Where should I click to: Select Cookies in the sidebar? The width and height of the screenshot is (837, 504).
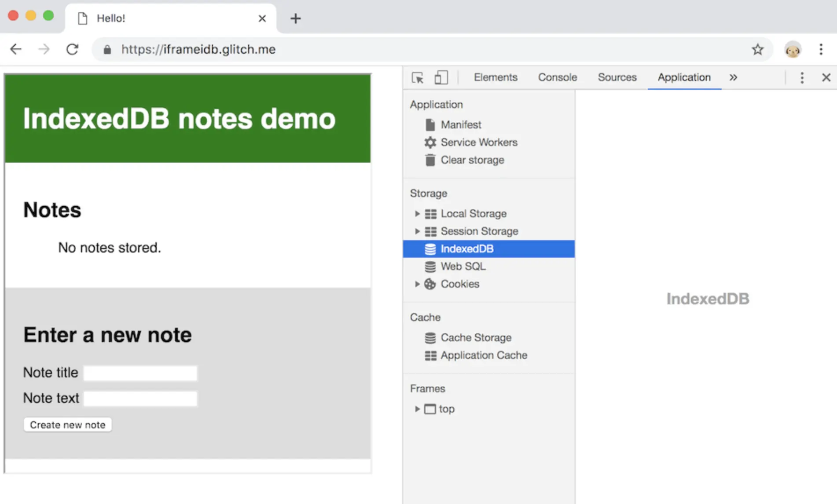click(x=460, y=284)
